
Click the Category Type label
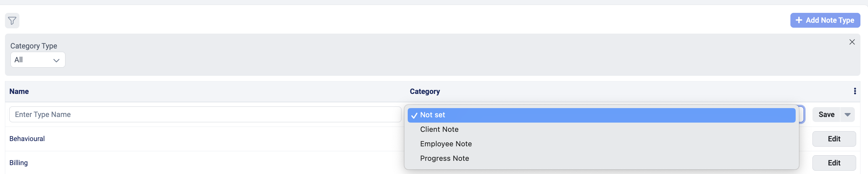(x=34, y=46)
